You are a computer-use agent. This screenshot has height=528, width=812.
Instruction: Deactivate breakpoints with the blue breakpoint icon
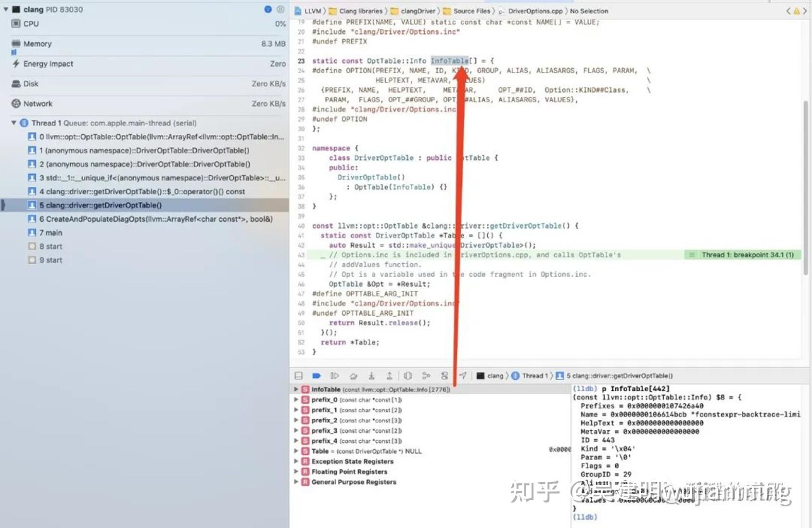pyautogui.click(x=316, y=376)
